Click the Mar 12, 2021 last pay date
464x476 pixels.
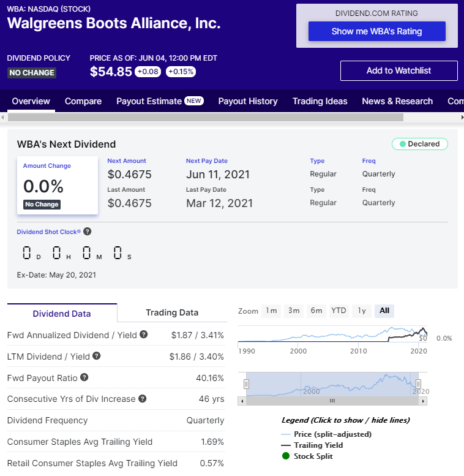(220, 203)
